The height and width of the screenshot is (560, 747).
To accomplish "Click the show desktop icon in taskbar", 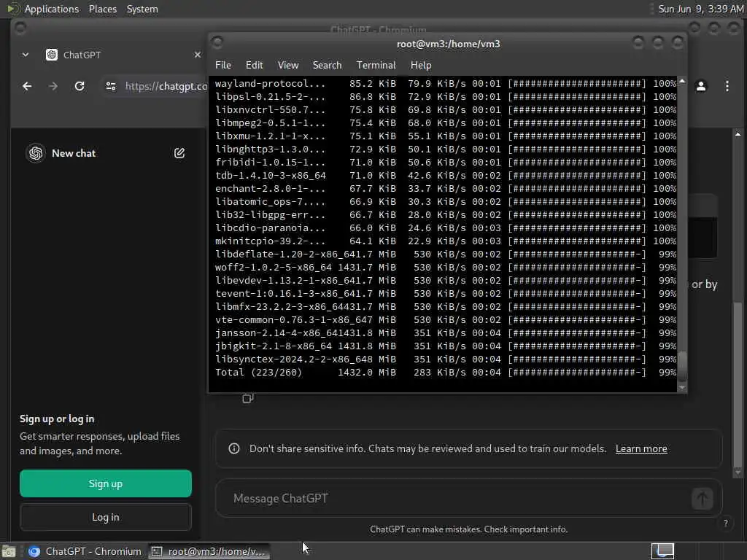I will [x=9, y=551].
